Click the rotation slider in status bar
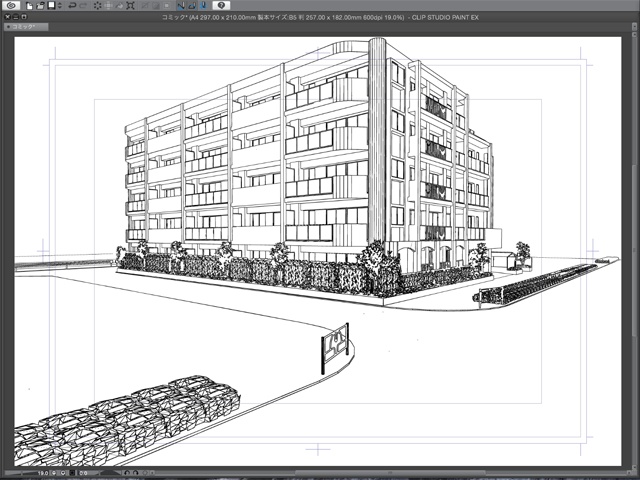The width and height of the screenshot is (640, 480). [x=108, y=473]
